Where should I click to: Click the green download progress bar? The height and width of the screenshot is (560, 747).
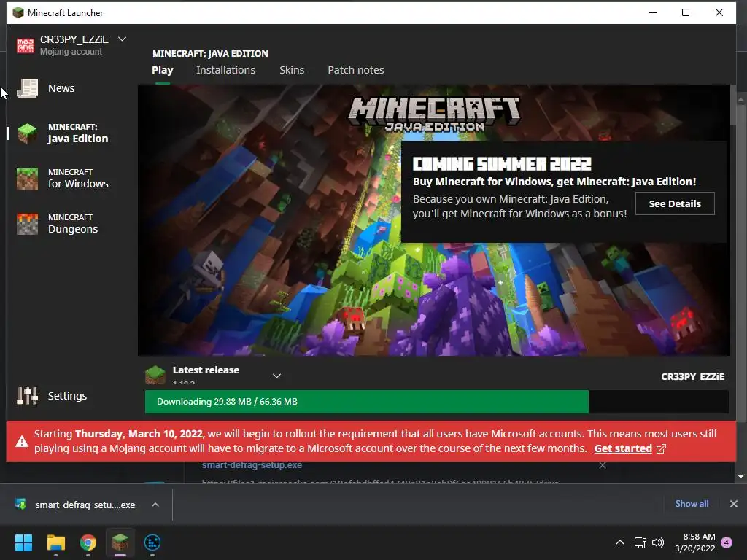367,402
